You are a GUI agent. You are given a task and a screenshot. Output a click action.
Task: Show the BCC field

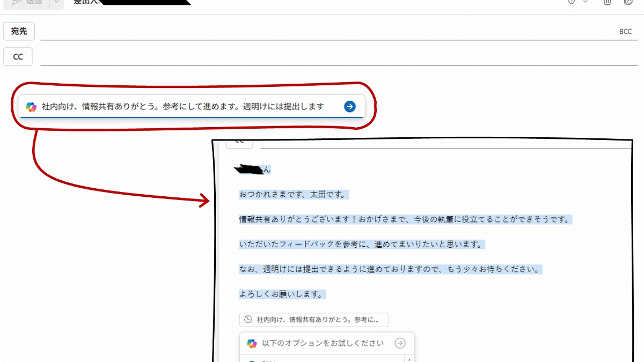click(x=626, y=32)
